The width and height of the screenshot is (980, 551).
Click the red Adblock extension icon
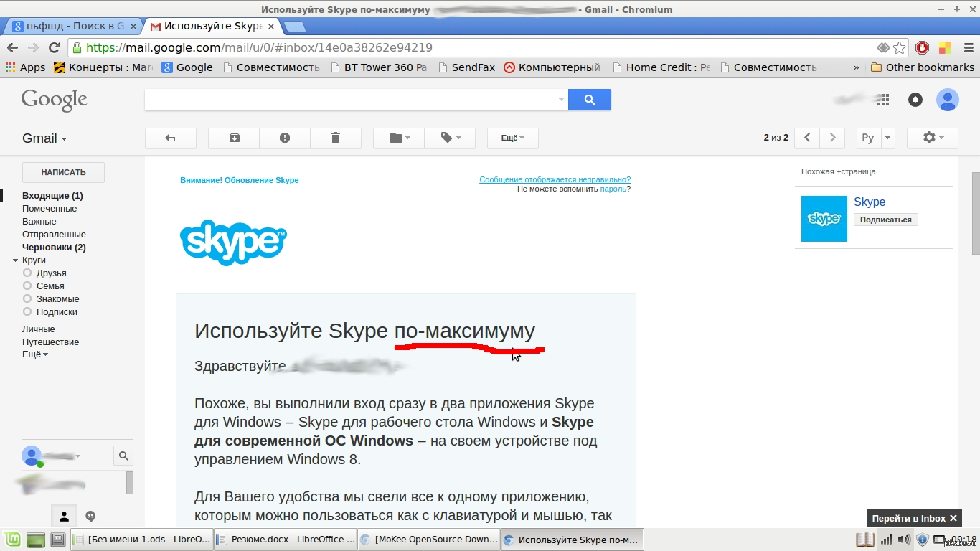(x=923, y=47)
